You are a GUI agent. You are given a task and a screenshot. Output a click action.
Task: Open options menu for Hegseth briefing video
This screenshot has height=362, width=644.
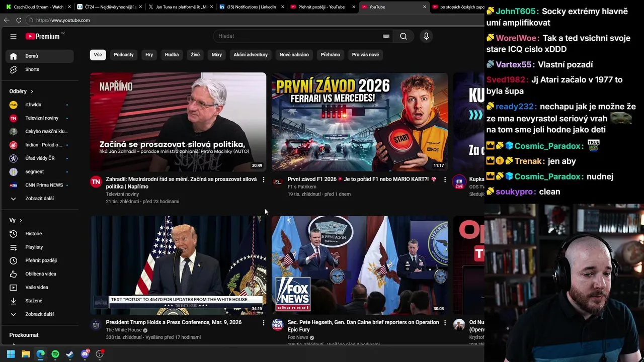tap(445, 323)
